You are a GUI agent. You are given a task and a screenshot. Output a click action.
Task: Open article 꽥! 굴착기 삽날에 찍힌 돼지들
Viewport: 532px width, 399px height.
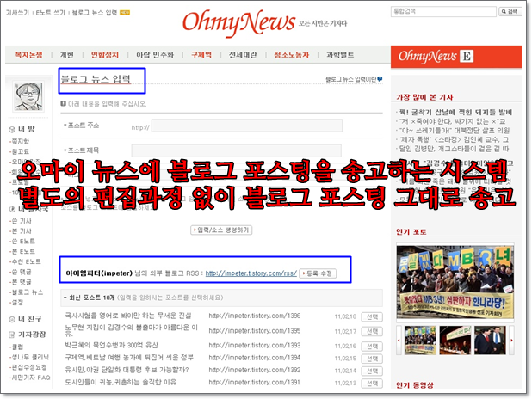pos(455,112)
